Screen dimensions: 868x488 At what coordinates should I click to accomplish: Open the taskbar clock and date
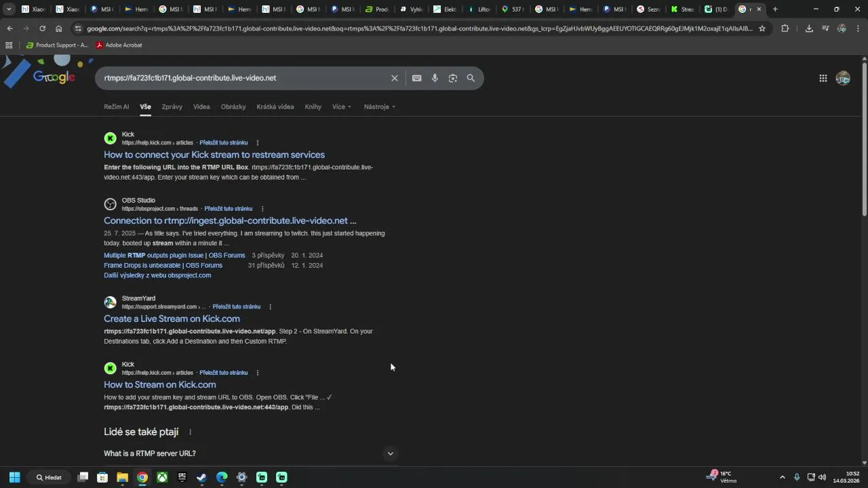(x=846, y=477)
